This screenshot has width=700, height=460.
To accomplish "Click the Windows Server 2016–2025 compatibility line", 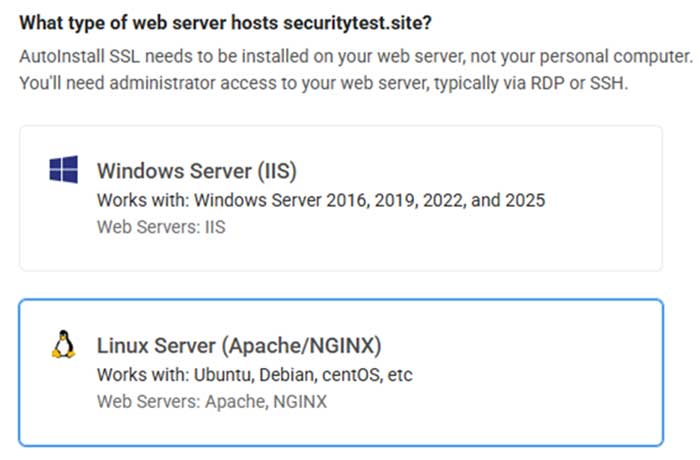I will [x=320, y=200].
